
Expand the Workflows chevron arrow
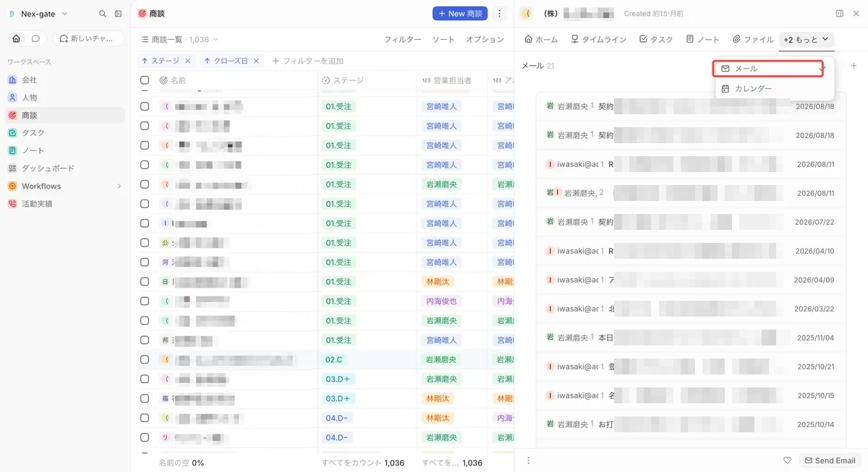[x=119, y=186]
